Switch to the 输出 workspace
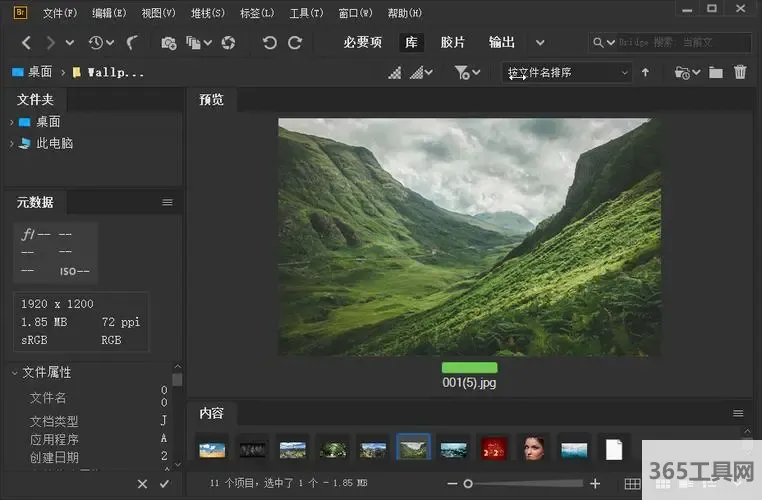The width and height of the screenshot is (762, 500). coord(502,43)
